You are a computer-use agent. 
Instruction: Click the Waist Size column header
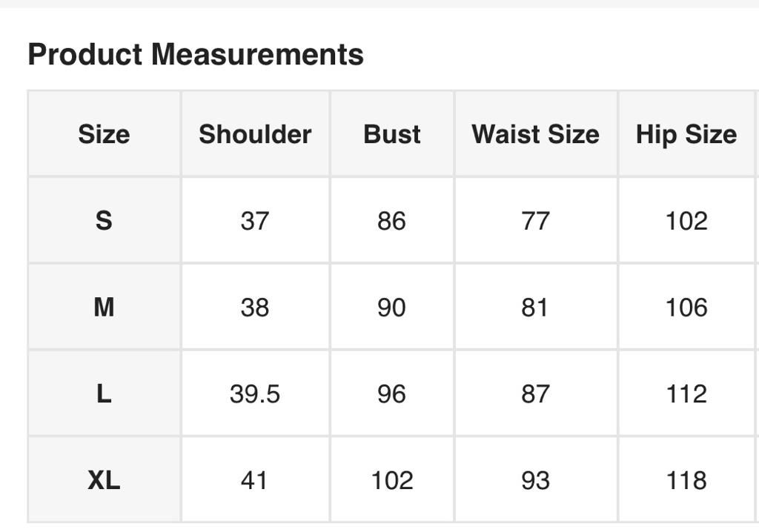point(535,134)
